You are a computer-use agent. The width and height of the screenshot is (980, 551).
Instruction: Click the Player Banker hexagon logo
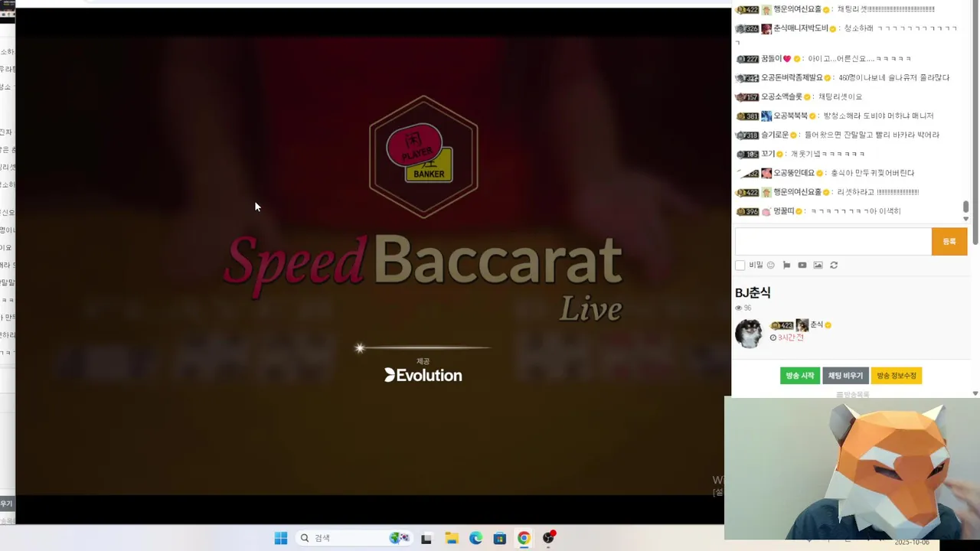click(x=423, y=157)
